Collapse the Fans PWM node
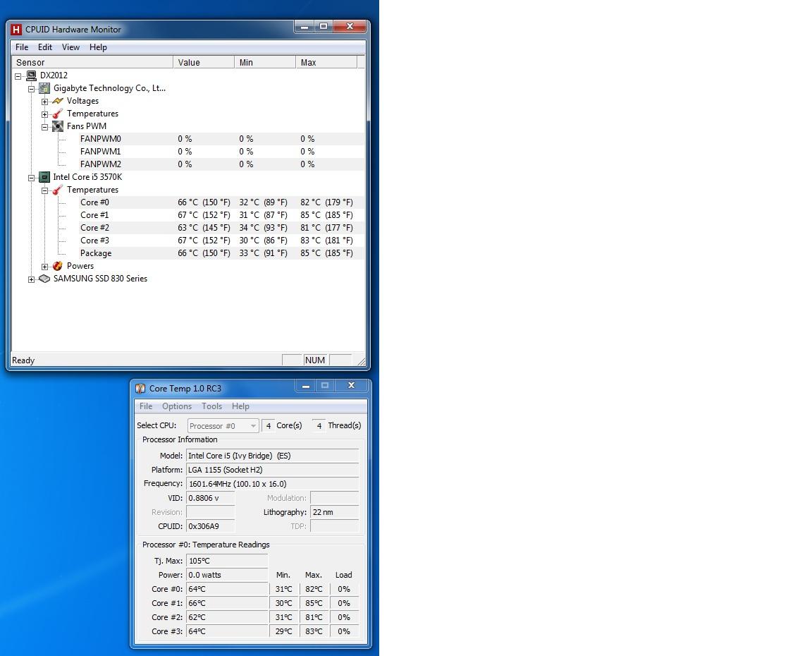812x656 pixels. click(44, 127)
